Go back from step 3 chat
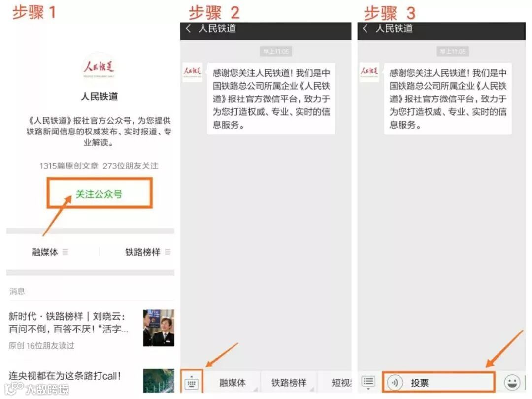 365,29
